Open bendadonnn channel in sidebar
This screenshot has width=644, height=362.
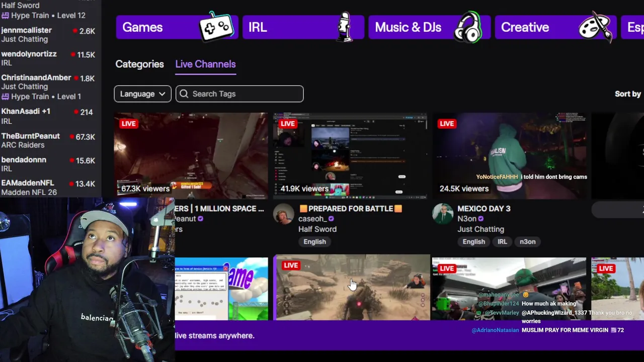[x=48, y=164]
